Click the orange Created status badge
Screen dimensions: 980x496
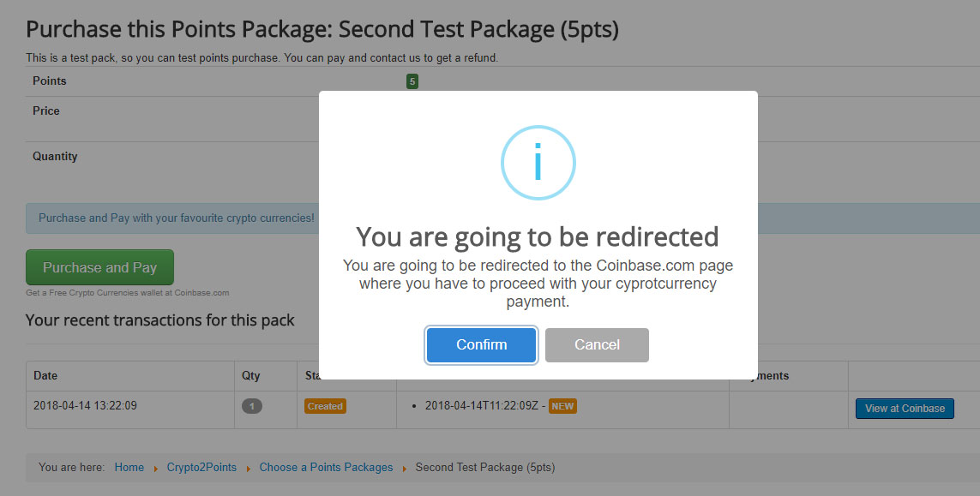tap(325, 406)
